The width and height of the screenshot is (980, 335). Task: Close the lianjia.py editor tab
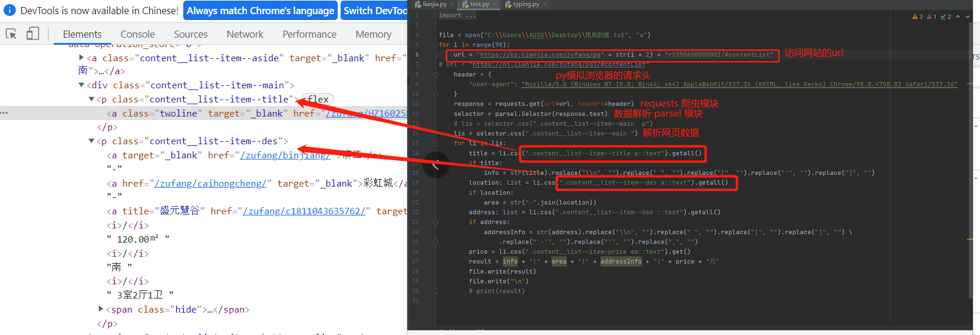point(452,4)
